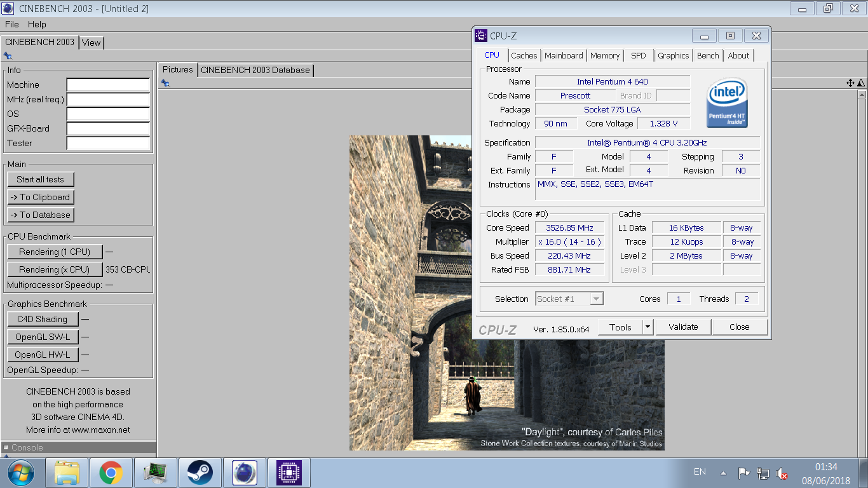
Task: Switch to Memory tab in CPU-Z
Action: point(605,55)
